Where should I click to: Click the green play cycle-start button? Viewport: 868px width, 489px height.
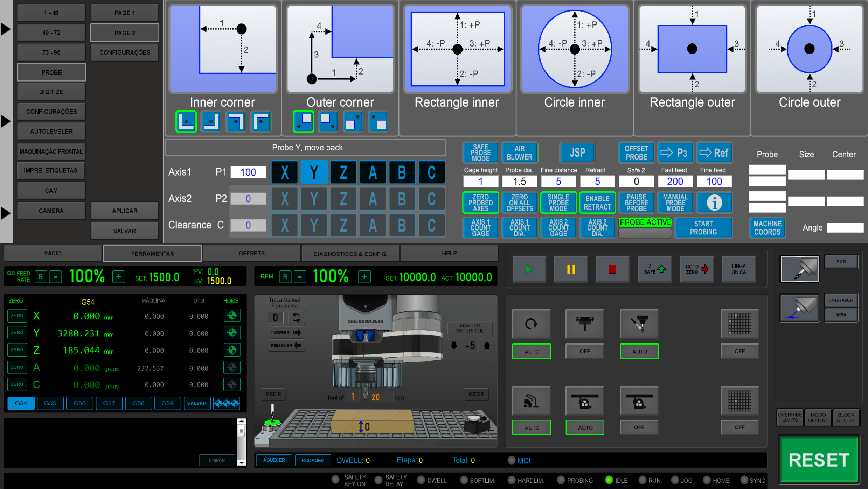[x=529, y=269]
